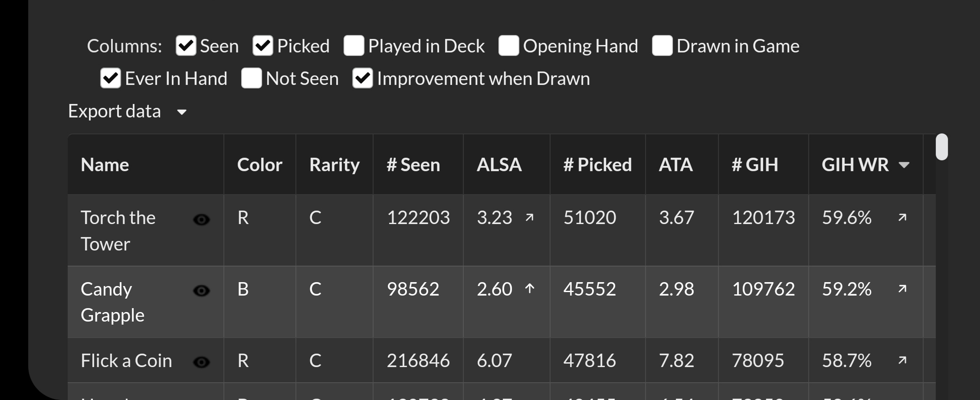Check the Not Seen column checkbox
The image size is (980, 400).
(x=252, y=78)
